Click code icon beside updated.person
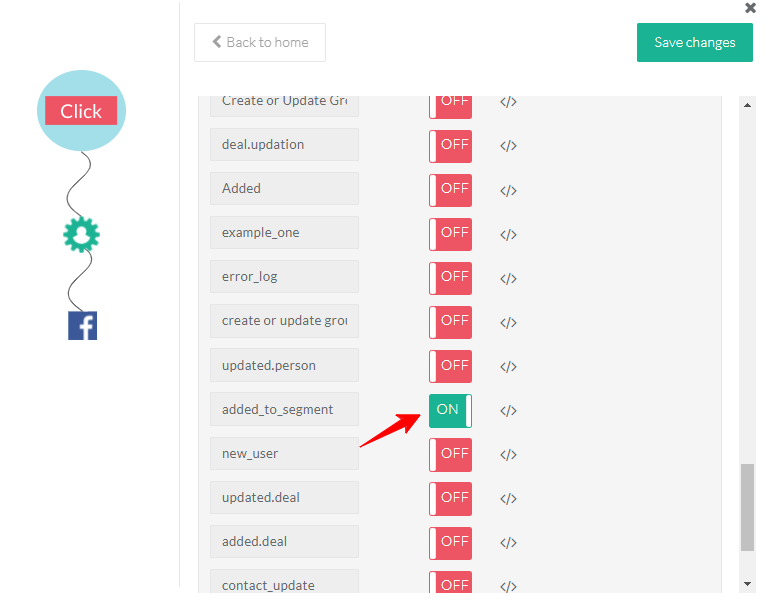The width and height of the screenshot is (765, 611). [508, 367]
